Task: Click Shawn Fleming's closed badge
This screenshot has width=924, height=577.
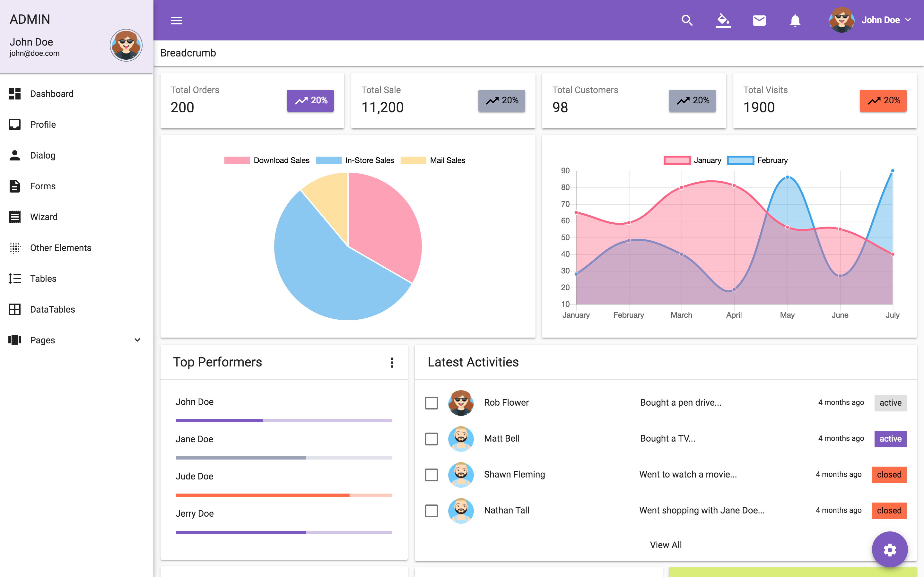Action: [889, 475]
